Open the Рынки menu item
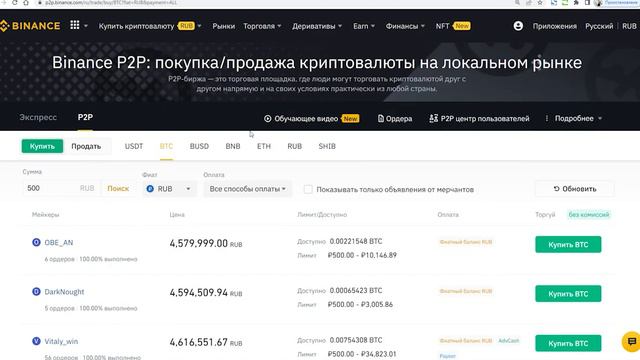 223,26
